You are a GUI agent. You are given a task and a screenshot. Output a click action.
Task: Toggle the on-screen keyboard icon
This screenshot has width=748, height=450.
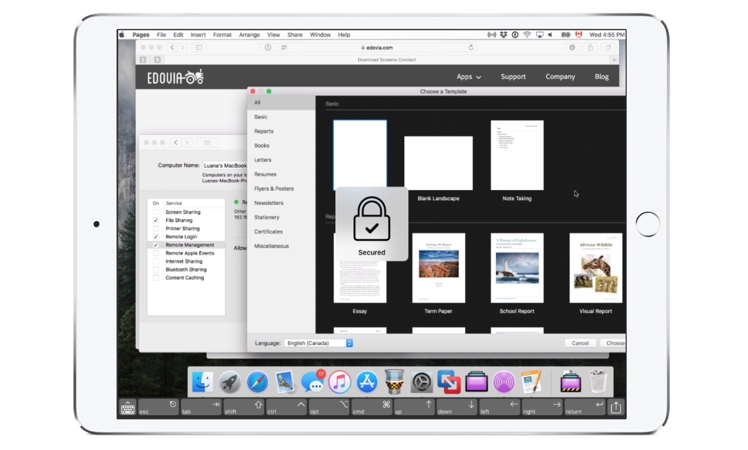tap(128, 407)
